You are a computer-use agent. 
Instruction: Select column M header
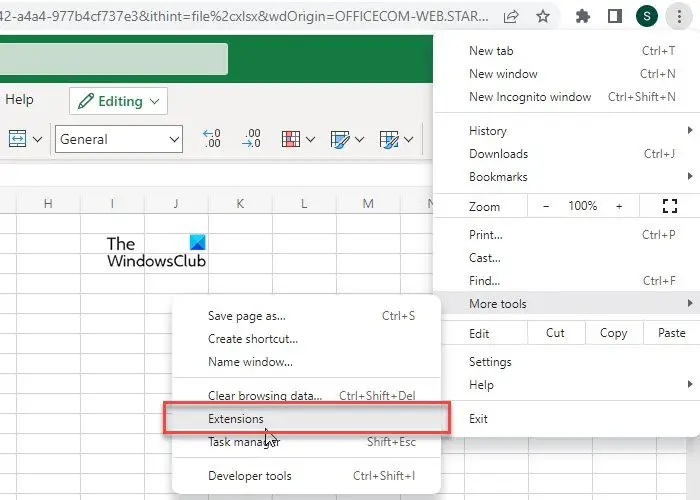368,204
